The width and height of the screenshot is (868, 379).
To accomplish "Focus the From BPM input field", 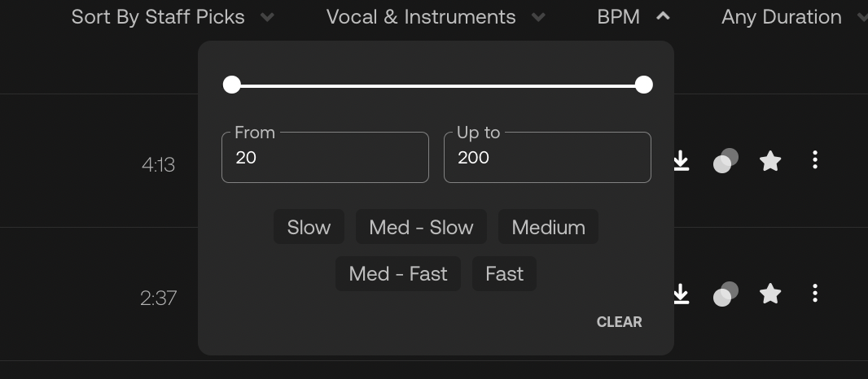I will (325, 158).
